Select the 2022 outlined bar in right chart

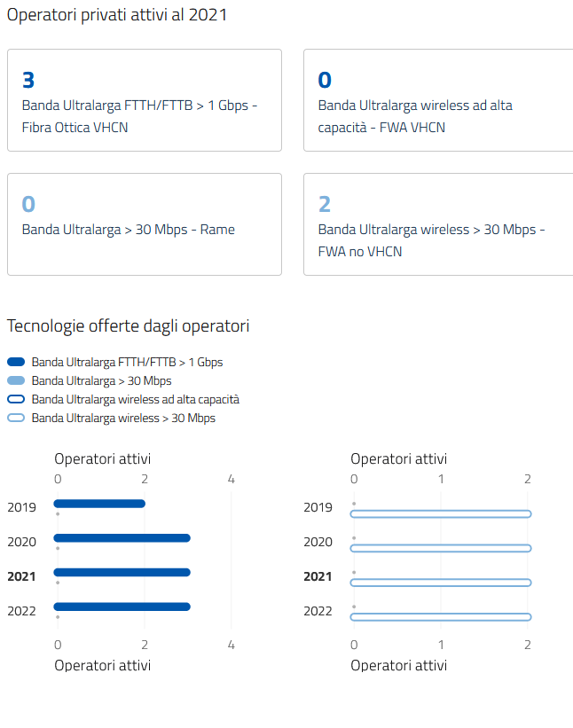click(x=442, y=617)
